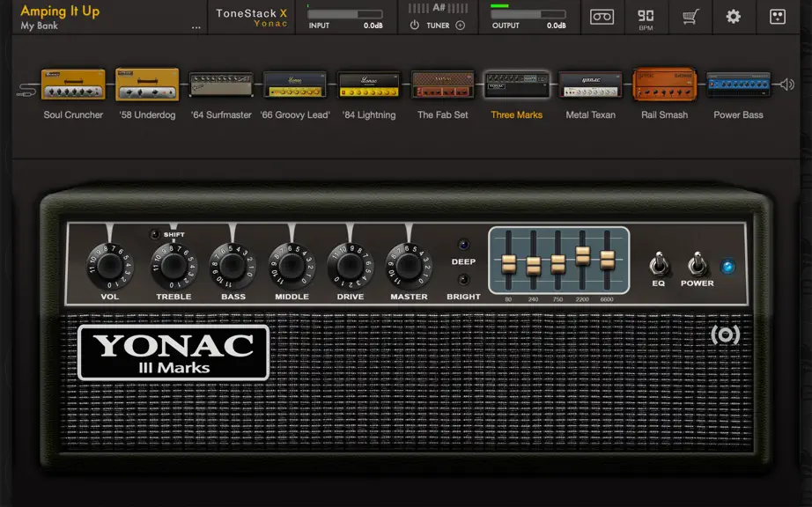Select the Rail Smash amp
812x507 pixels.
pos(664,84)
